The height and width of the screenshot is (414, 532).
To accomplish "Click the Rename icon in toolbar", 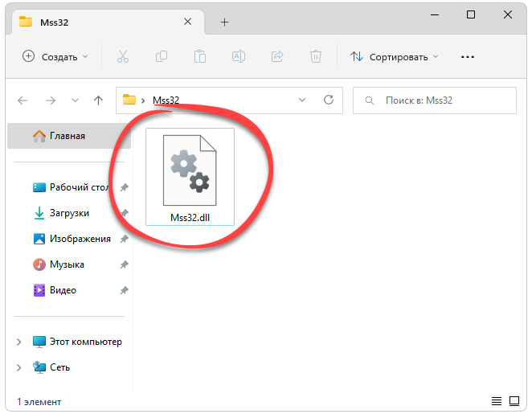I will click(239, 56).
